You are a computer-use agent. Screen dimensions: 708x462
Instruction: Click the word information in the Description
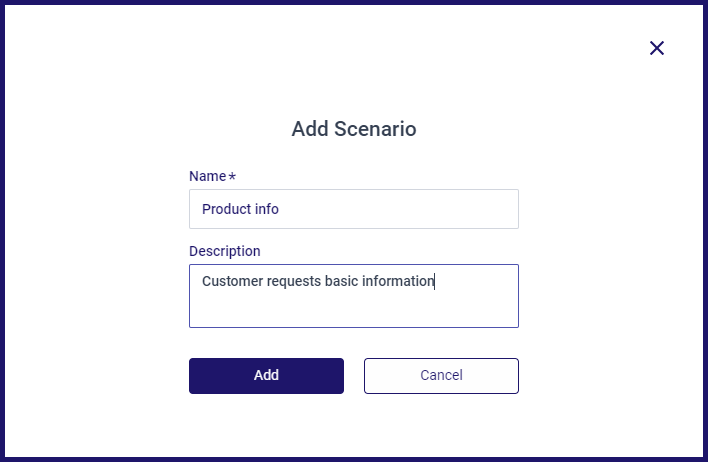click(x=398, y=281)
